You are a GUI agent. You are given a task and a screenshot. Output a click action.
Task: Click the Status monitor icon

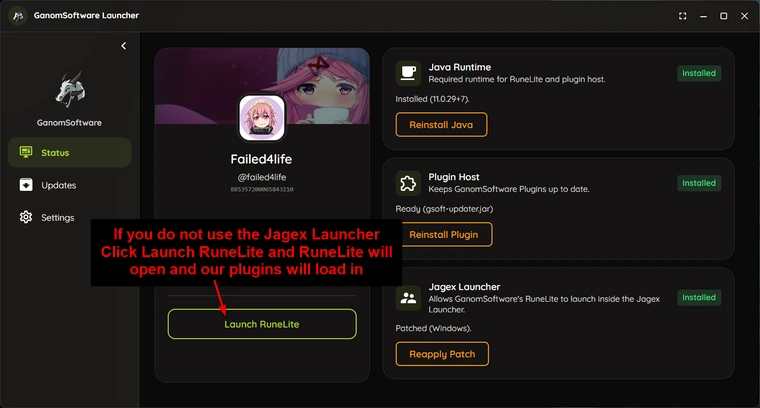(x=26, y=152)
